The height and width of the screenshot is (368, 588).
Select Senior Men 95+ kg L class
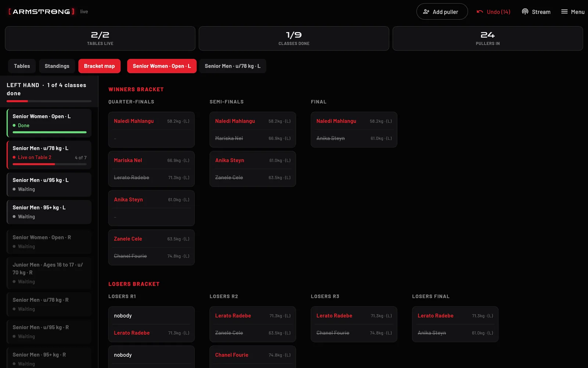tap(49, 212)
